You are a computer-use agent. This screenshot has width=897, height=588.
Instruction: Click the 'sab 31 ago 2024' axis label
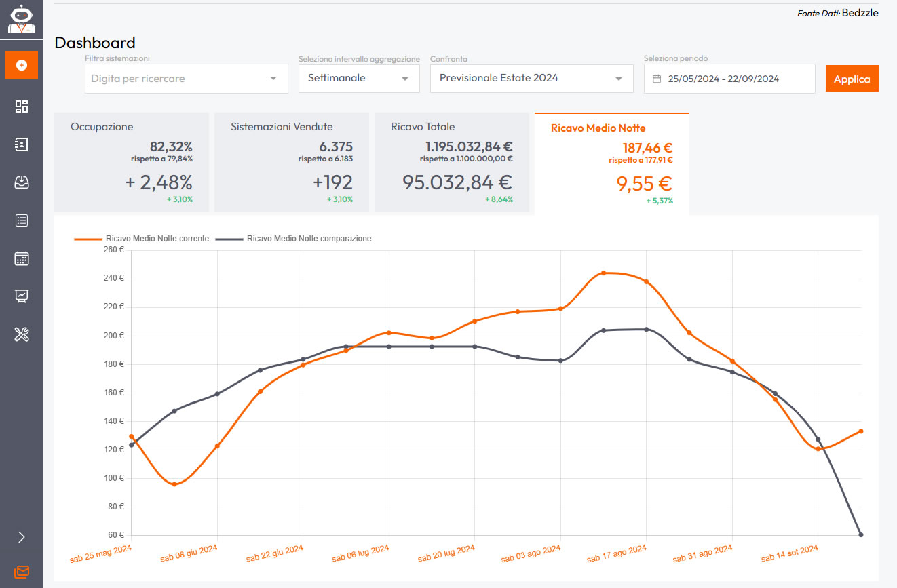point(702,553)
